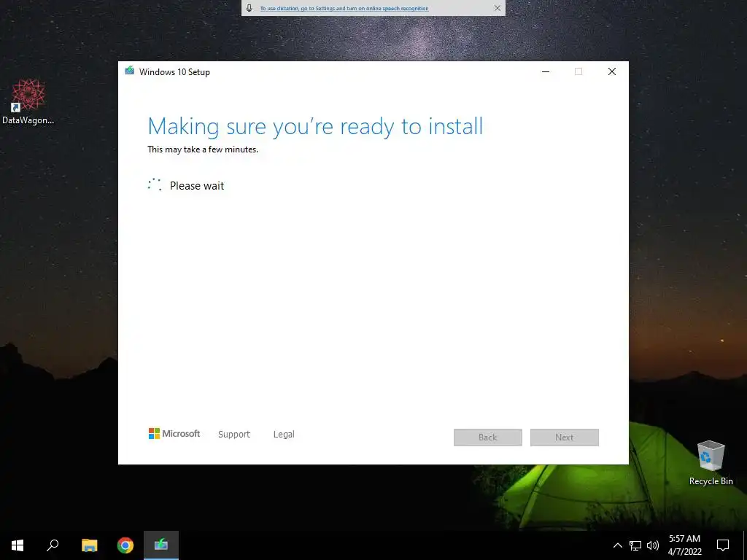This screenshot has height=560, width=747.
Task: Click the Windows 10 Setup title icon
Action: pyautogui.click(x=130, y=71)
